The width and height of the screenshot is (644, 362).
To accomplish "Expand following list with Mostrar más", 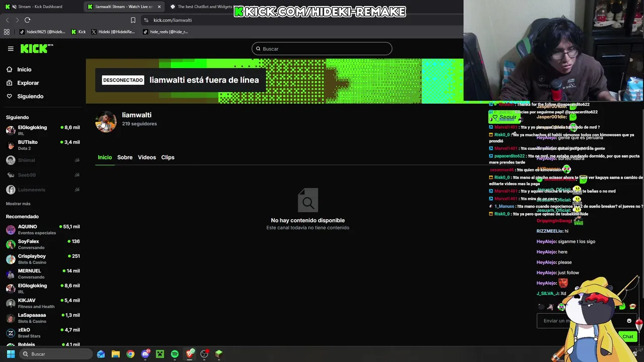I will click(18, 204).
